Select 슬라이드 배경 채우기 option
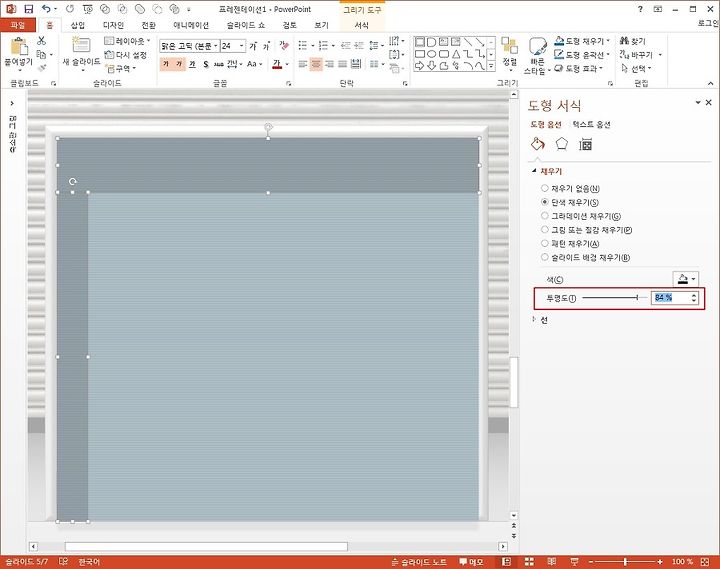Image resolution: width=720 pixels, height=569 pixels. point(585,258)
